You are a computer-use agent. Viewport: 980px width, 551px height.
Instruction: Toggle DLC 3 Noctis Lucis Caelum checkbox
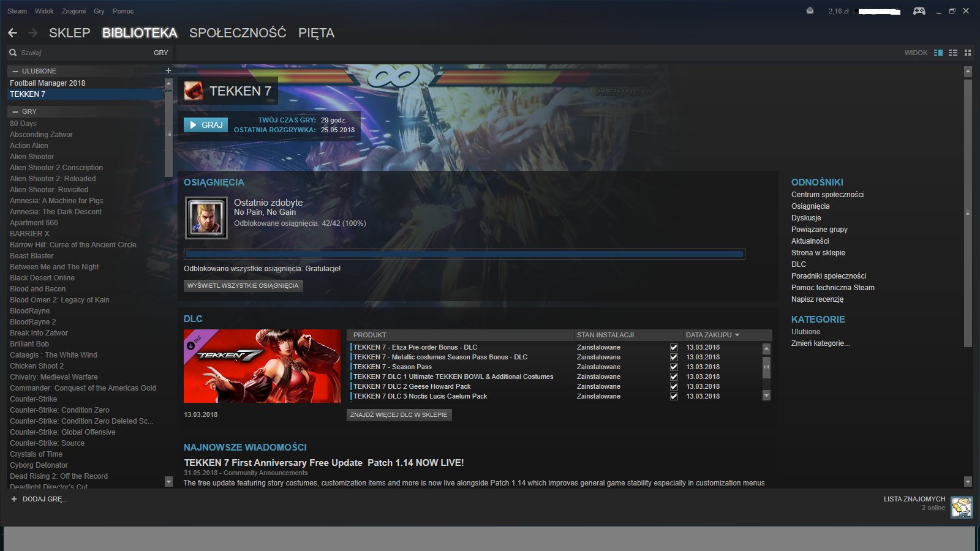[674, 396]
